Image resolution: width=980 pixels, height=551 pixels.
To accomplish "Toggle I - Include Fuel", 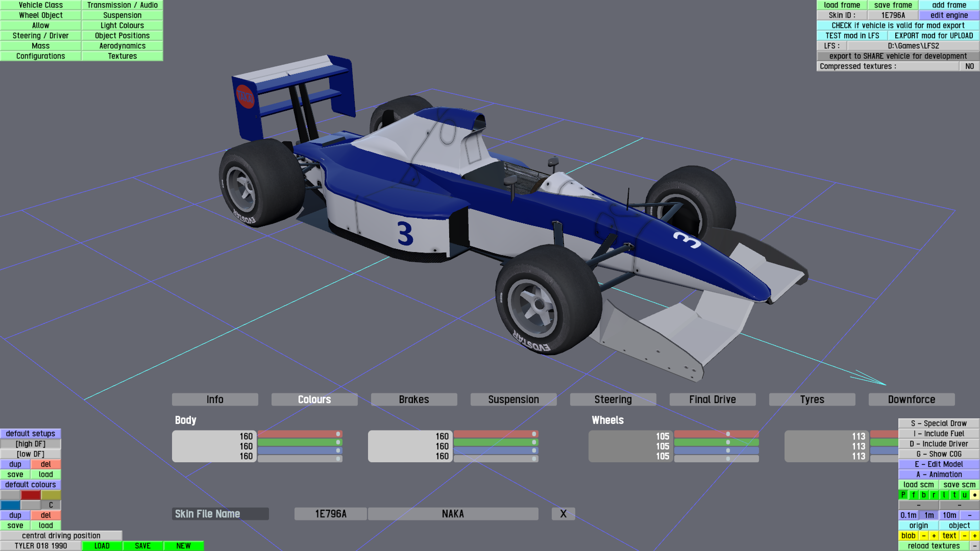I will [x=939, y=434].
